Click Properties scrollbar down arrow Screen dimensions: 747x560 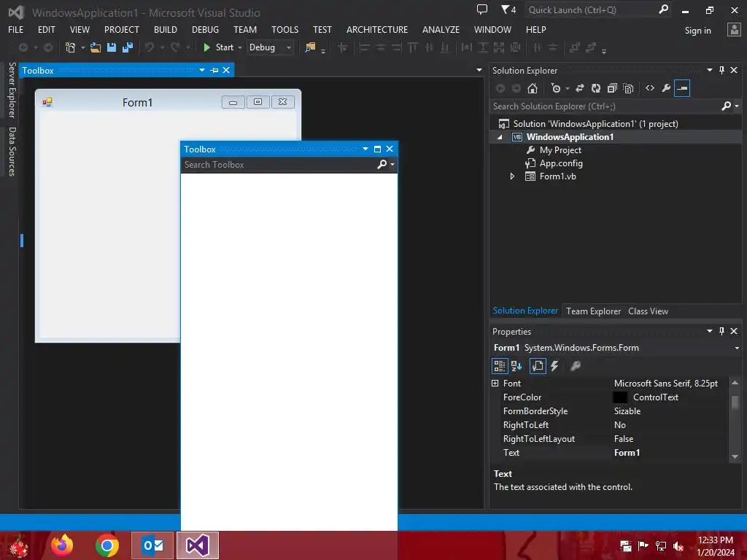735,456
